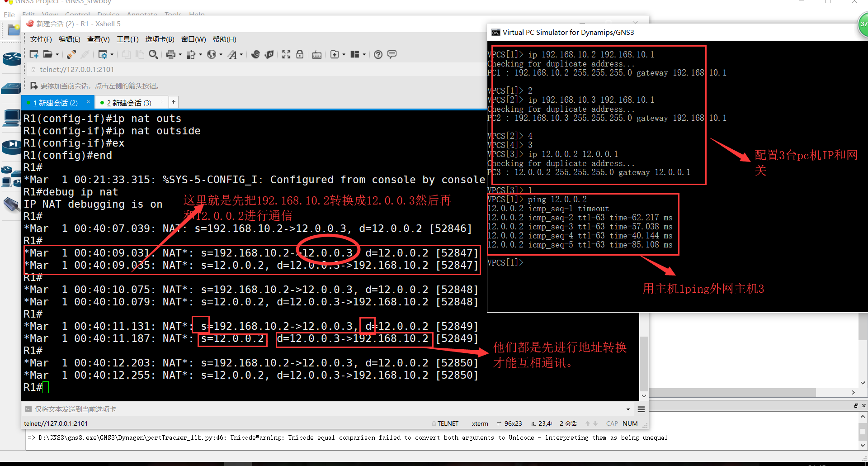Expand the Open Session dropdown arrow
Image resolution: width=868 pixels, height=466 pixels.
[57, 55]
